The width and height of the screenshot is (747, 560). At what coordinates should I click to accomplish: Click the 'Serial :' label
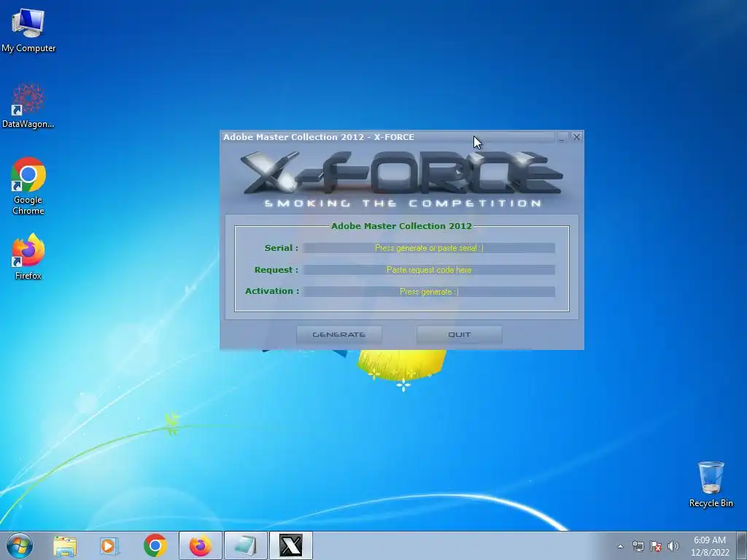(x=281, y=248)
